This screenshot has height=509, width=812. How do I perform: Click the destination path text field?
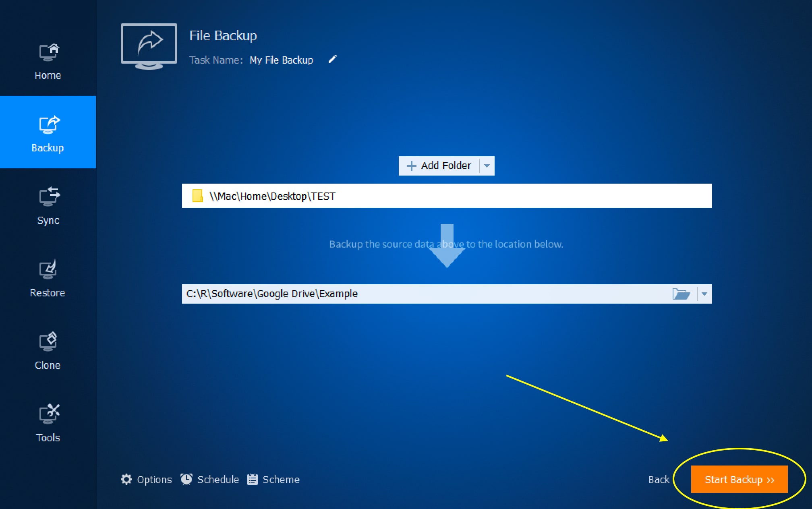403,294
